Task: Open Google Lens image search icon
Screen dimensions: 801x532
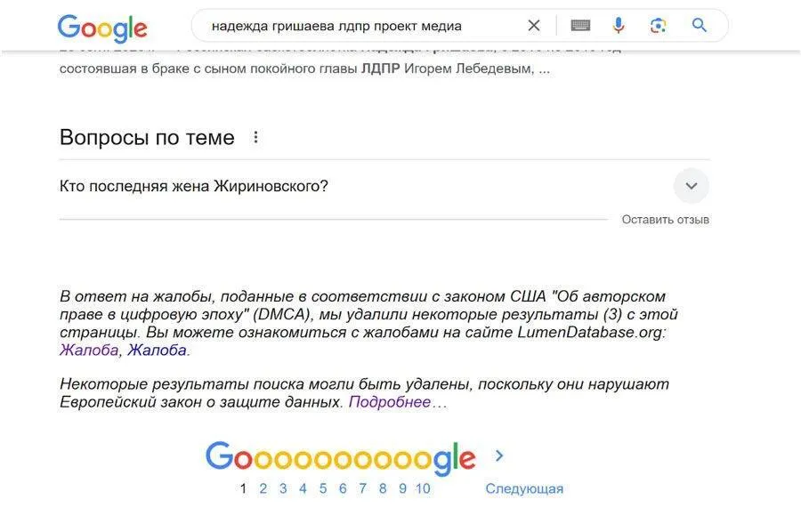Action: (x=658, y=25)
